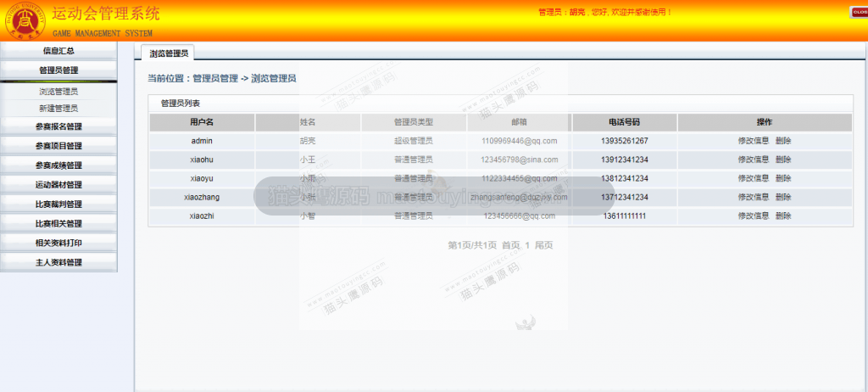Go to 尾页 in pagination

coord(543,245)
